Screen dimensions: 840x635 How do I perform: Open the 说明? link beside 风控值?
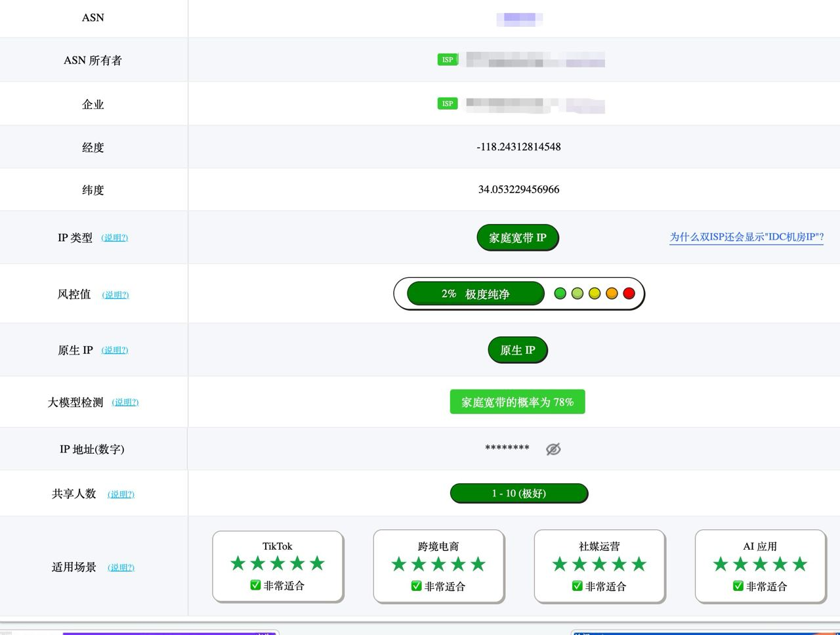115,295
